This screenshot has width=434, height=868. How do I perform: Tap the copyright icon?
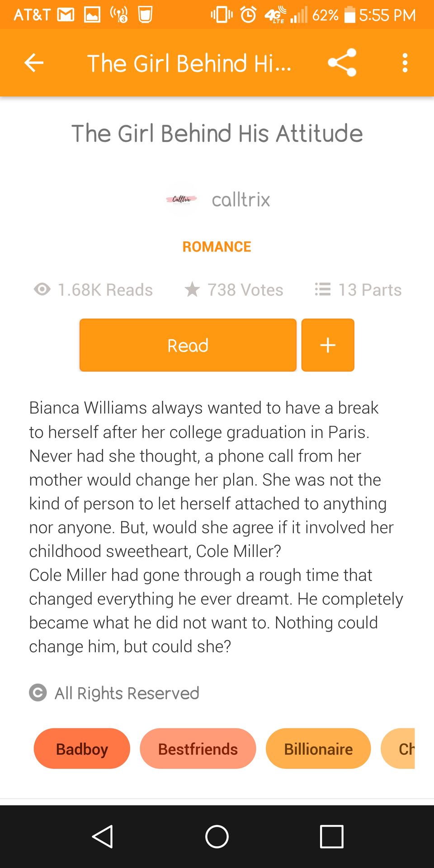tap(38, 693)
